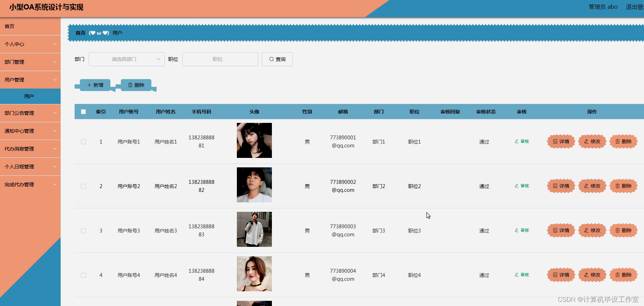Expand 部门公告管理 sidebar menu

tap(30, 113)
